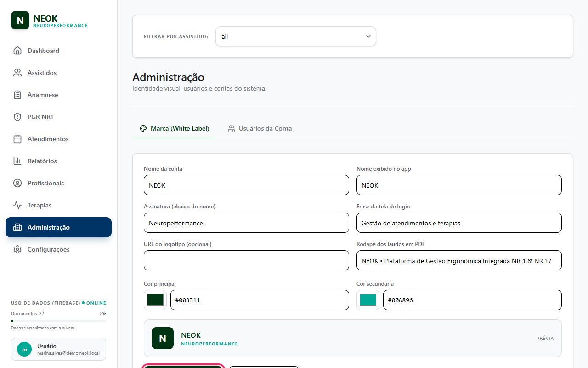Click the PGR NR1 shield icon

click(17, 117)
